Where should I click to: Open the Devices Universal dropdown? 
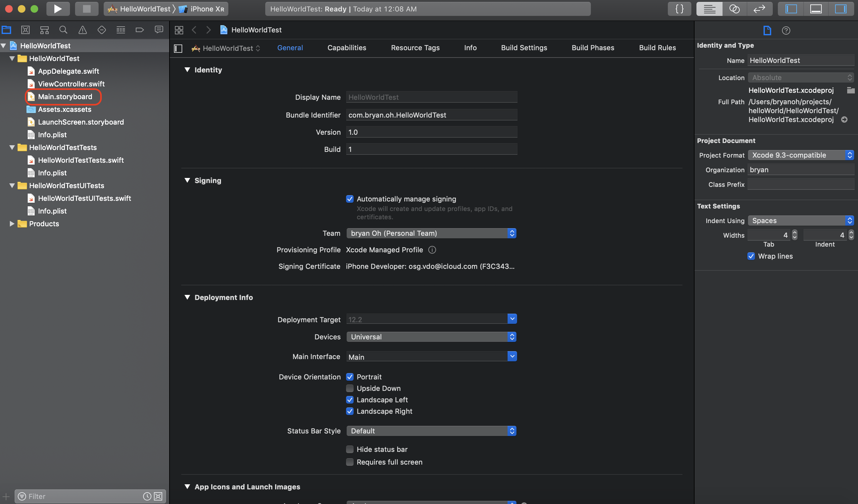click(431, 337)
